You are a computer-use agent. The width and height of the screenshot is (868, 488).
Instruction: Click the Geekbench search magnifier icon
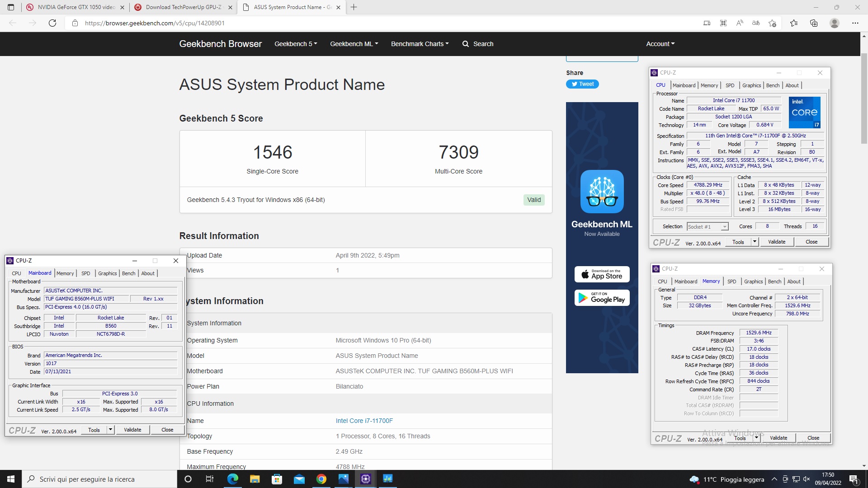[466, 44]
